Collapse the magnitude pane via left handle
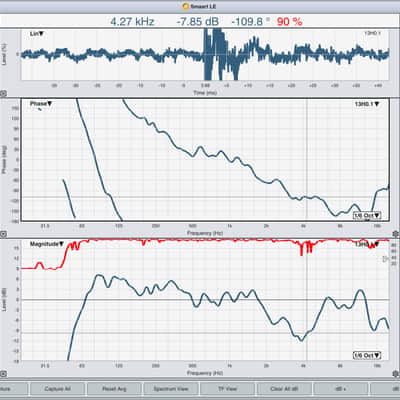This screenshot has height=400, width=400. pos(3,374)
